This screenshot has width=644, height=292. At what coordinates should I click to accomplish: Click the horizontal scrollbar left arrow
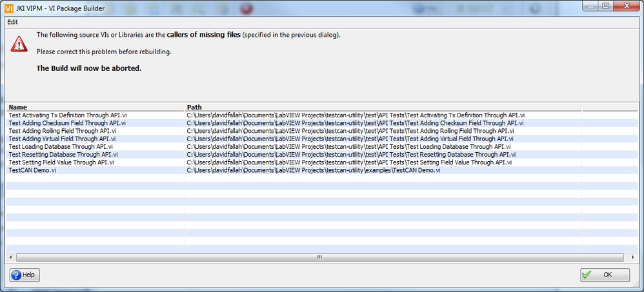tap(11, 257)
